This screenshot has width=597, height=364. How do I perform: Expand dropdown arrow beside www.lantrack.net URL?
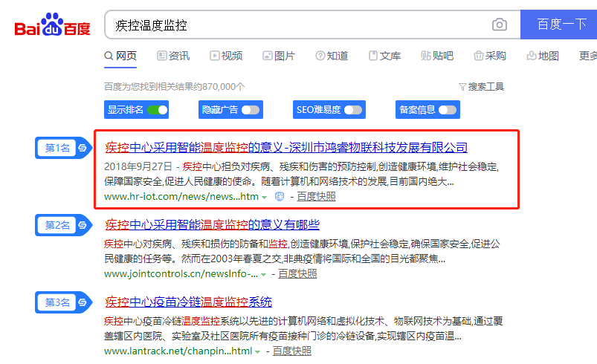point(258,352)
